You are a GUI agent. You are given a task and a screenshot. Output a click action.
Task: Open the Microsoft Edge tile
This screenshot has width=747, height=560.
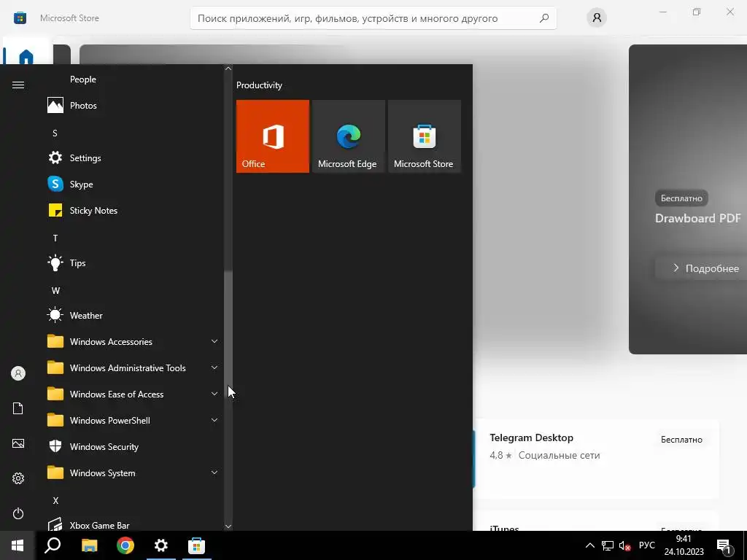point(348,136)
